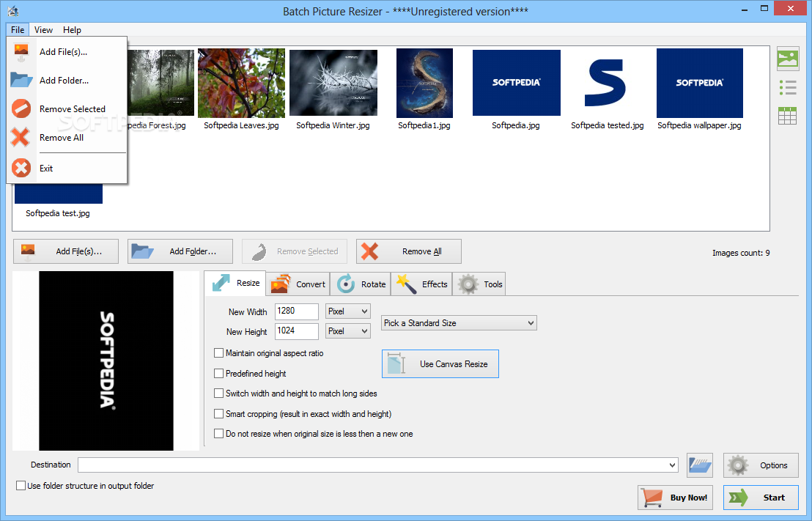Open the Help menu
Screen dimensions: 812x521
tap(72, 30)
